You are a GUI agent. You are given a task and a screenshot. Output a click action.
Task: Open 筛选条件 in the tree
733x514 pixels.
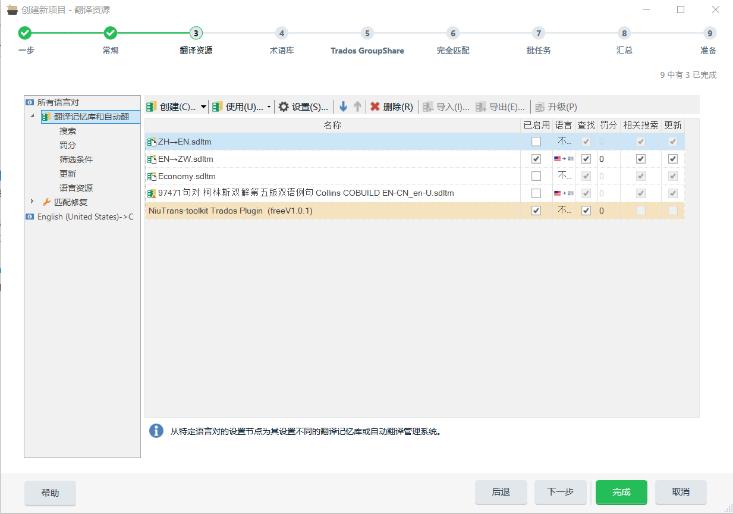click(x=76, y=159)
